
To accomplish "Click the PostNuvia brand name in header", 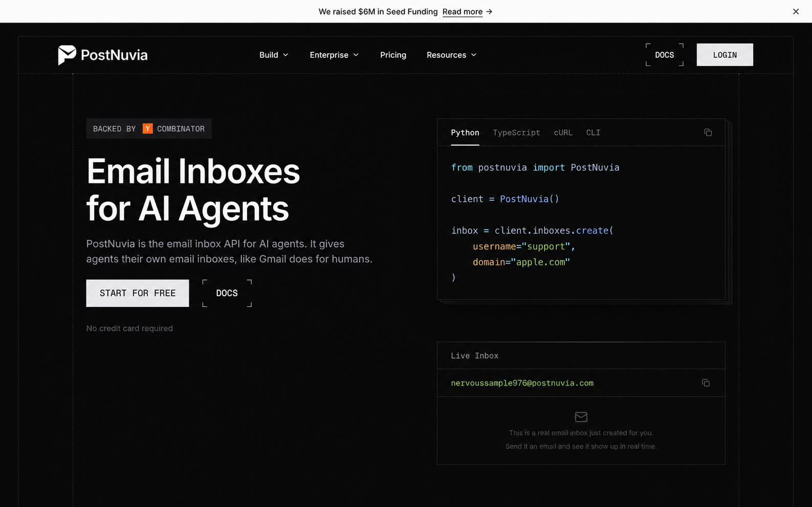I will click(114, 55).
